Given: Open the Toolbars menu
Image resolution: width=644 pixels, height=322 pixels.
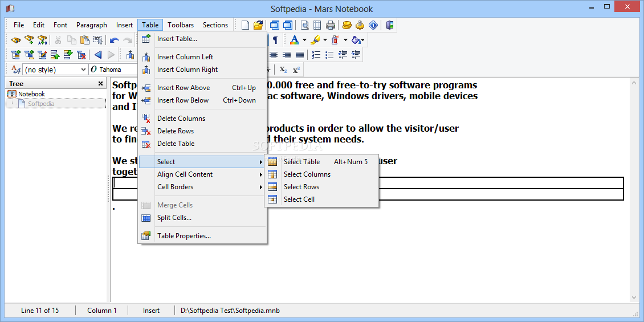Looking at the screenshot, I should point(181,25).
